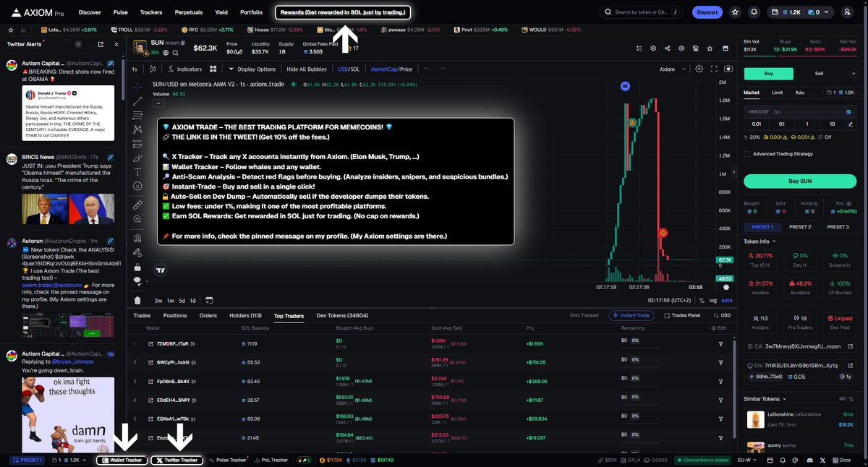Image resolution: width=868 pixels, height=467 pixels.
Task: Share the SUN token via share icon
Action: click(x=667, y=48)
